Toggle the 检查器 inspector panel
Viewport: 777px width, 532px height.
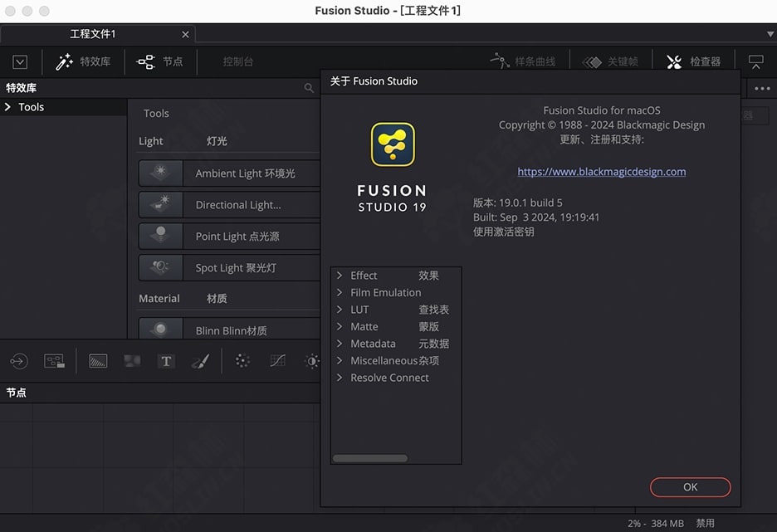(693, 62)
